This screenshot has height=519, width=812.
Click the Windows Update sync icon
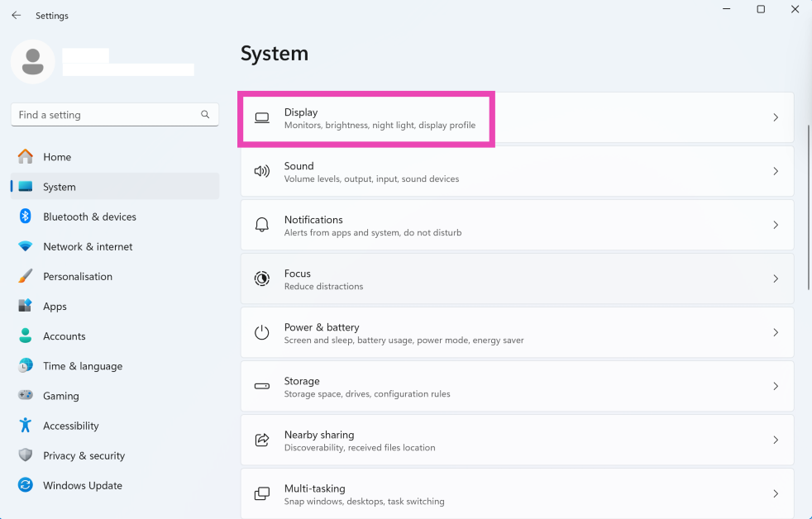pyautogui.click(x=26, y=485)
